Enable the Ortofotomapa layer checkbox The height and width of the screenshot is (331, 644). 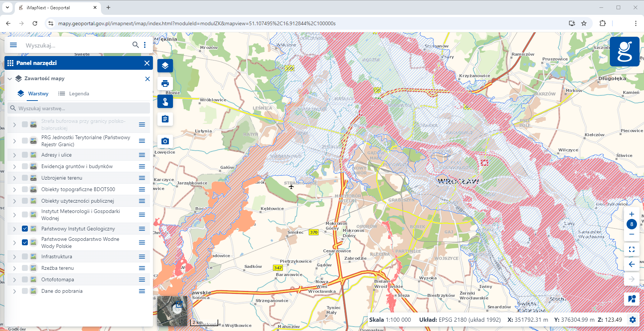(x=25, y=279)
